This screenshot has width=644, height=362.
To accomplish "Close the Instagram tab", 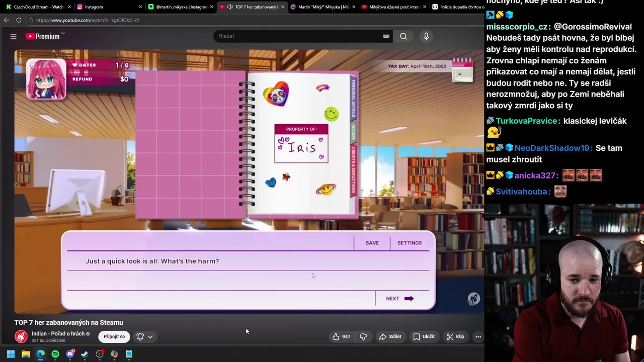I will pyautogui.click(x=140, y=7).
